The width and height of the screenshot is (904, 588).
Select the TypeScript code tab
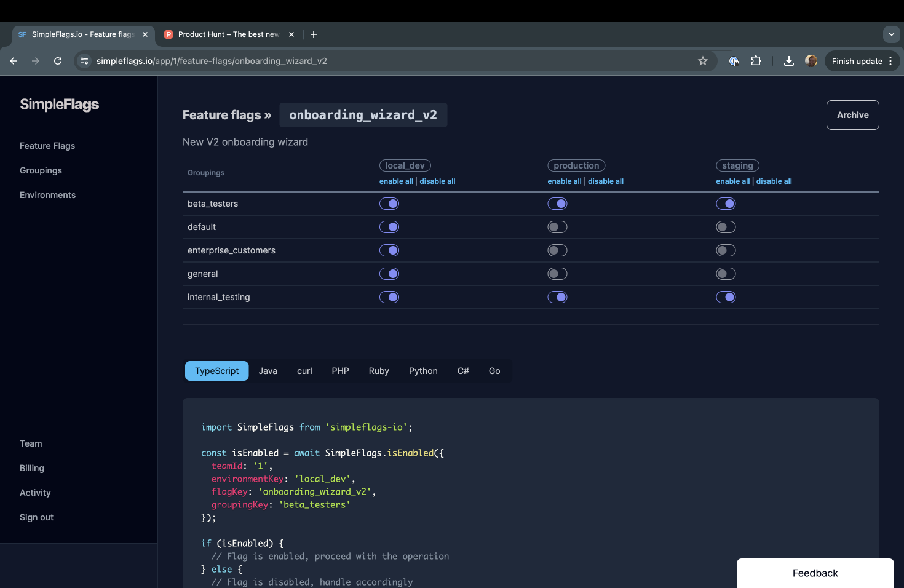[x=216, y=371]
